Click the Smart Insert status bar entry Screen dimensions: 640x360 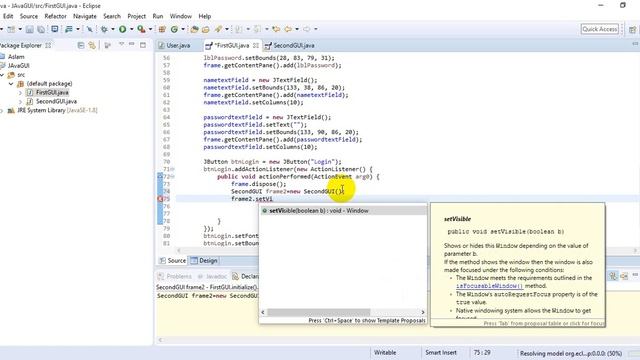(x=441, y=352)
